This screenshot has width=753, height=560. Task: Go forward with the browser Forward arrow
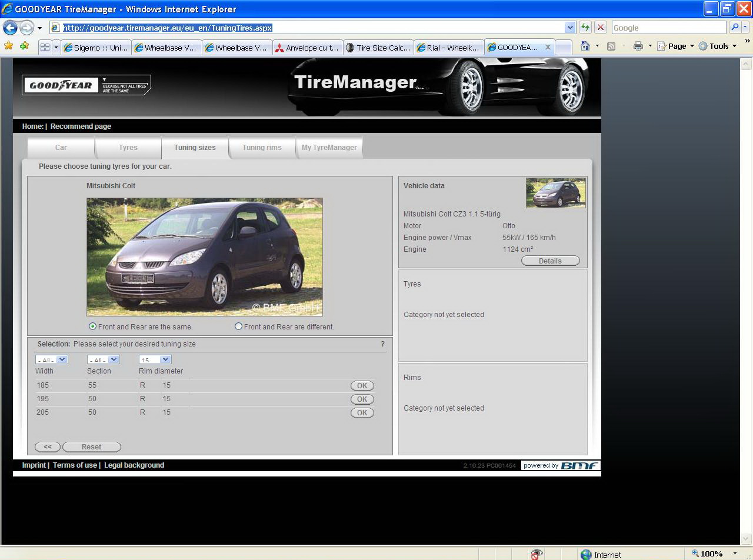26,28
